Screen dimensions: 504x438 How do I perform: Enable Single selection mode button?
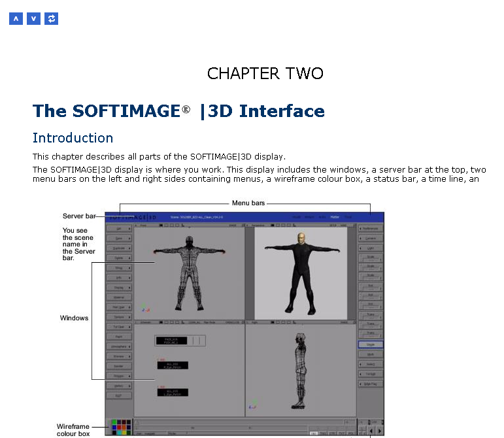tap(370, 344)
